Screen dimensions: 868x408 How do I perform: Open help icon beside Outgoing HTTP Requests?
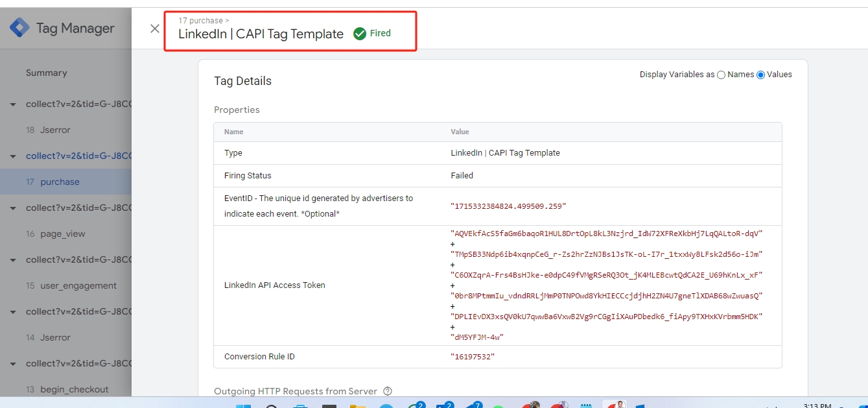click(388, 391)
